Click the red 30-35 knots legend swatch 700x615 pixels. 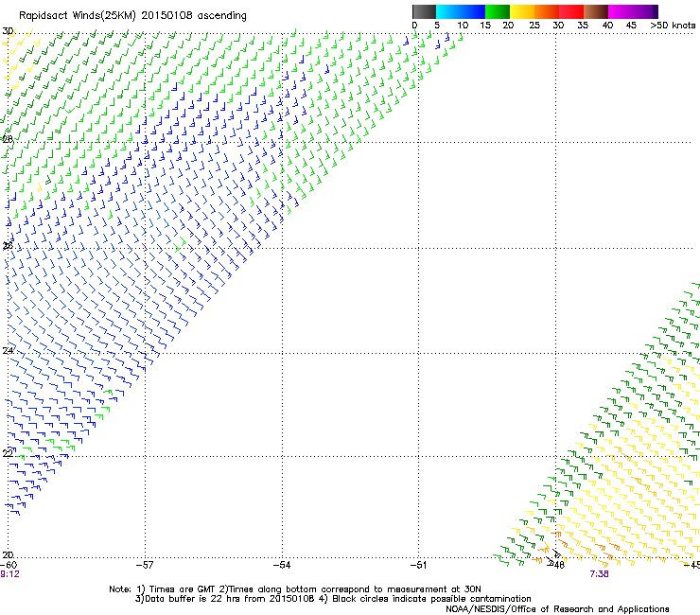click(571, 11)
